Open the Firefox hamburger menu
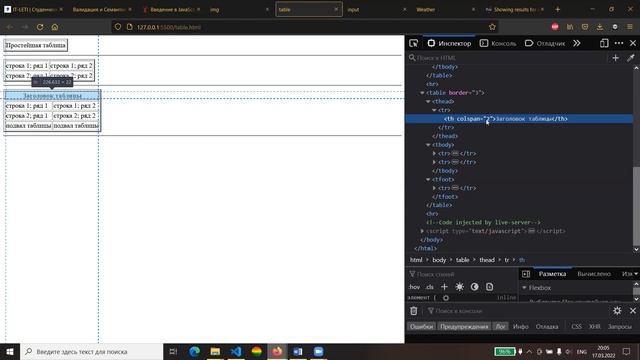Image resolution: width=640 pixels, height=360 pixels. (x=630, y=27)
